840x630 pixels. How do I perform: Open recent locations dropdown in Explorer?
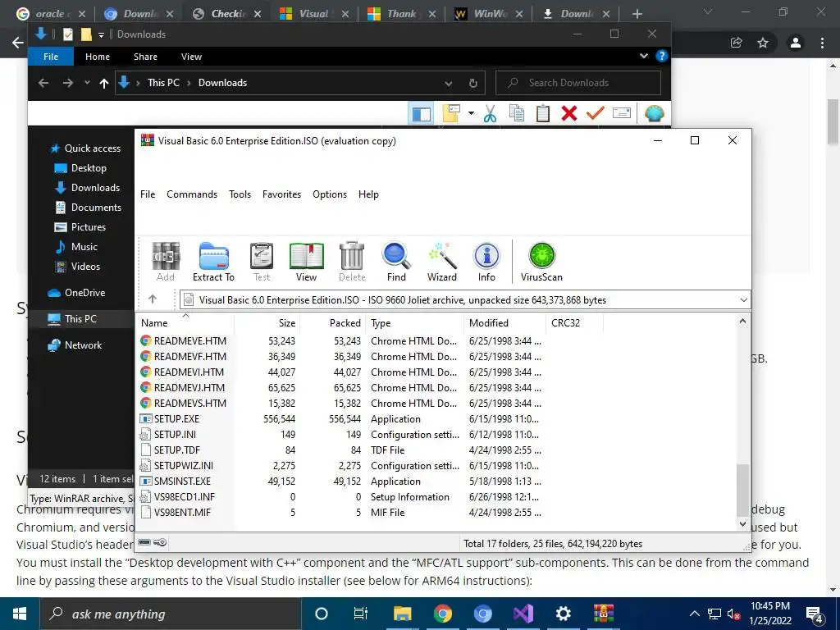87,83
